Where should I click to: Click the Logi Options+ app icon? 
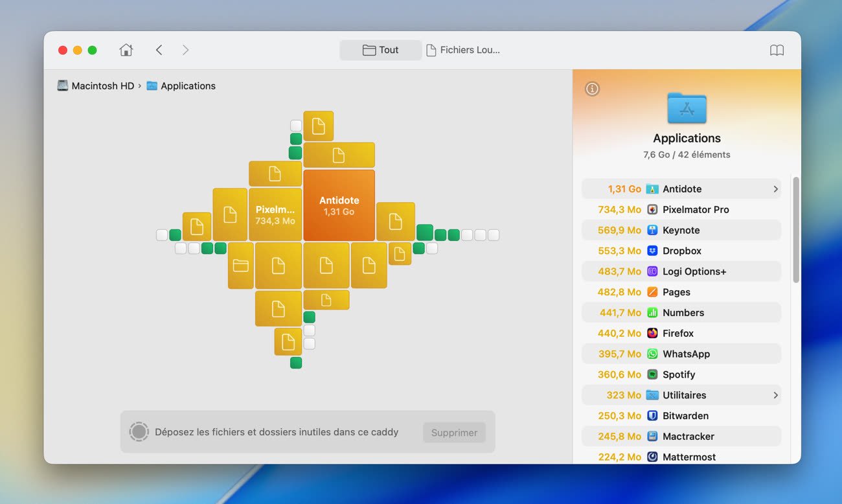tap(652, 271)
